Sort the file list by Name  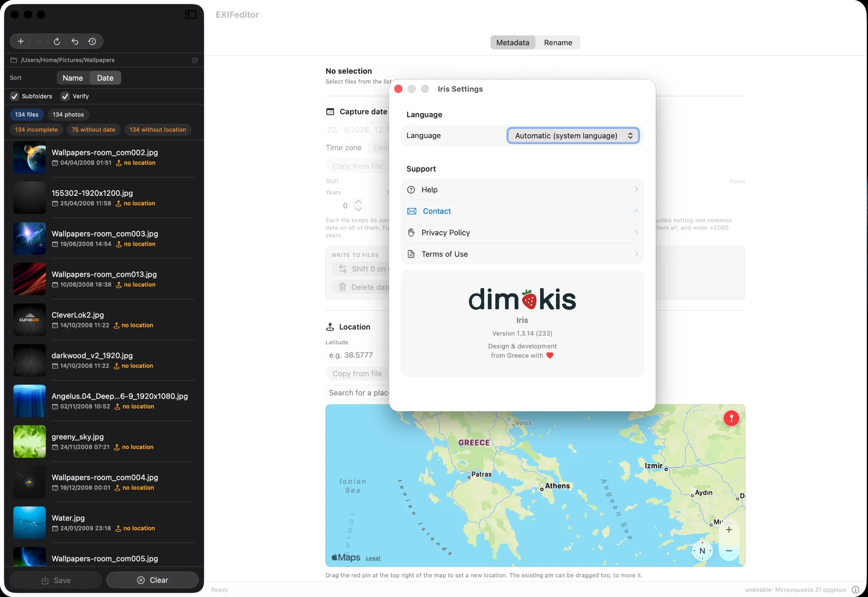pyautogui.click(x=72, y=78)
